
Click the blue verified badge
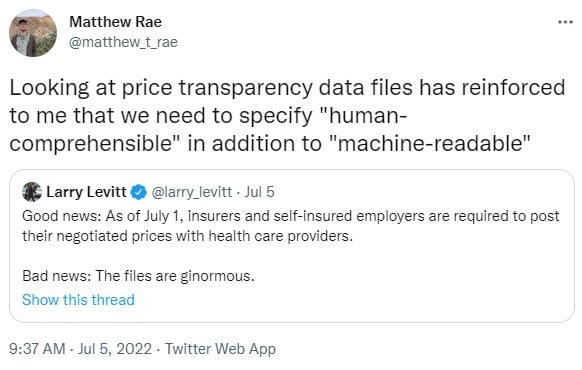click(x=138, y=192)
